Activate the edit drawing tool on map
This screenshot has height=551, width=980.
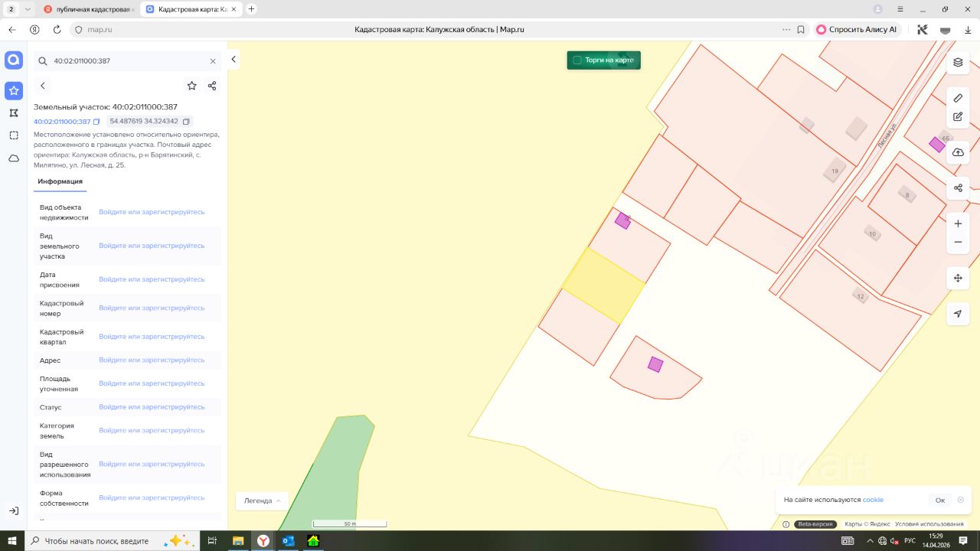pyautogui.click(x=958, y=117)
